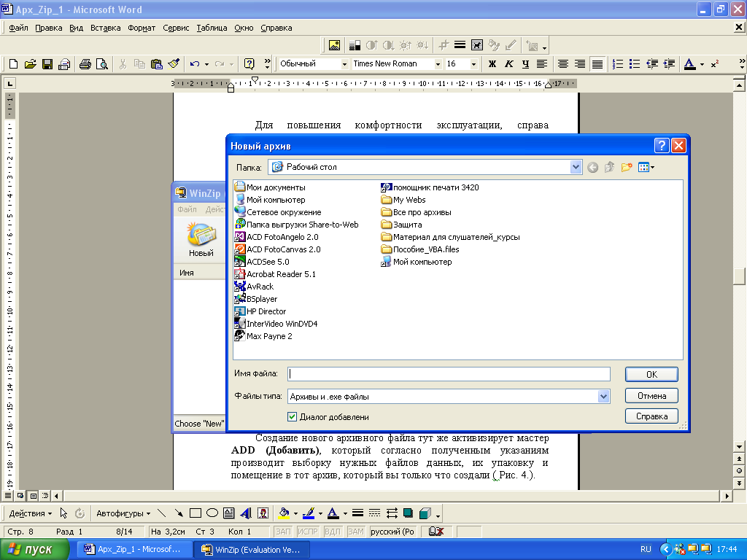The image size is (747, 560).
Task: Toggle the Диалог добавлени checkbox
Action: point(292,416)
